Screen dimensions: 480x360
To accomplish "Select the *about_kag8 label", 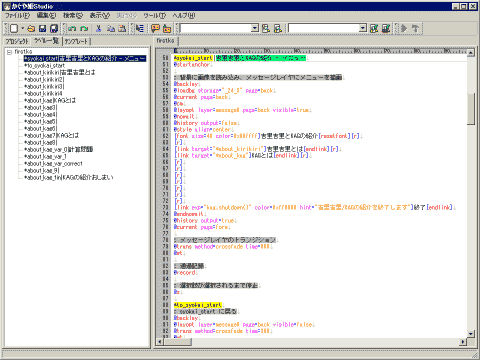I will click(40, 142).
